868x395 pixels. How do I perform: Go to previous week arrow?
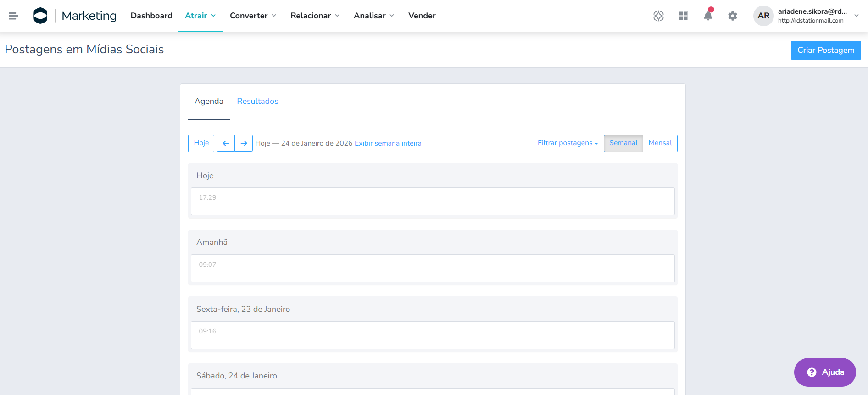coord(226,143)
